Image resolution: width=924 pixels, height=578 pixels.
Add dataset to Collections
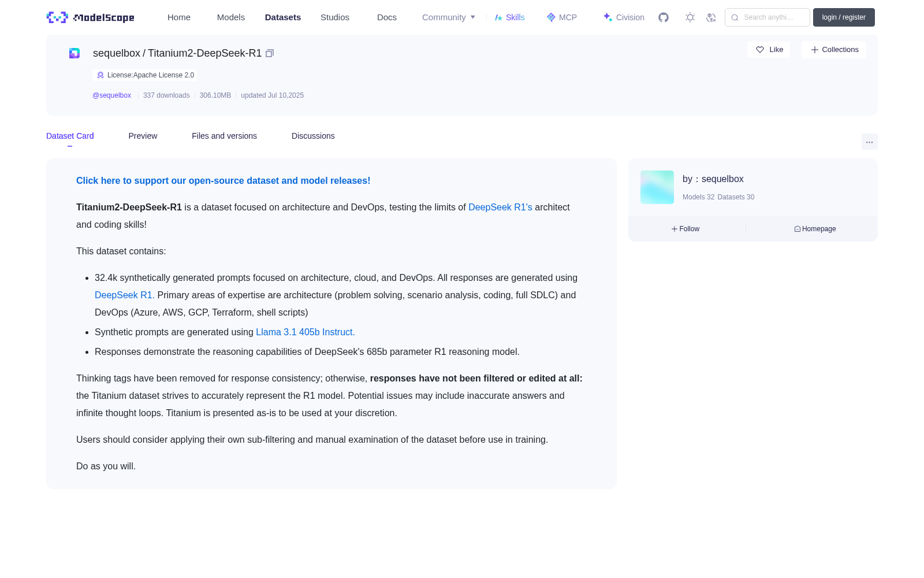tap(834, 50)
